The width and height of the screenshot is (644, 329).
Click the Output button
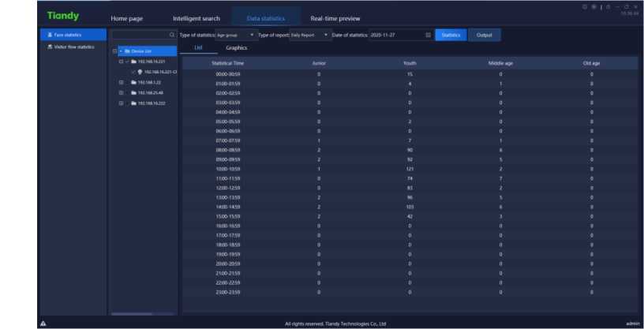click(484, 36)
